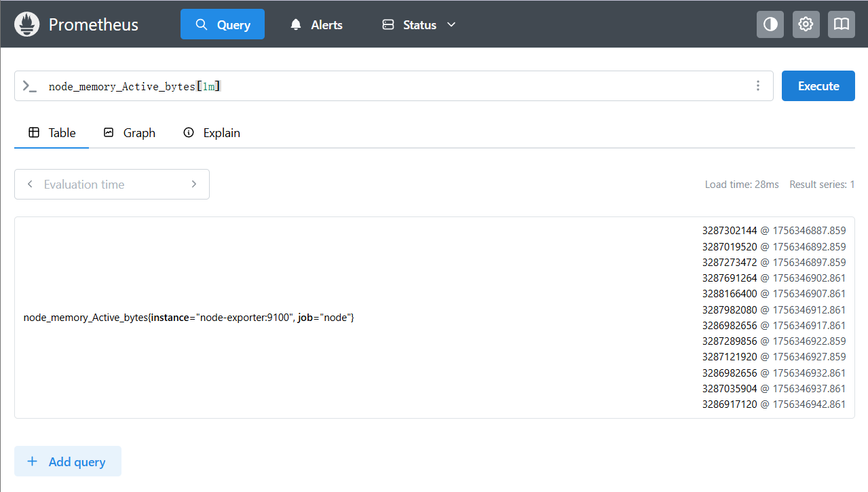Click the Evaluation time input
The height and width of the screenshot is (492, 868).
click(112, 184)
